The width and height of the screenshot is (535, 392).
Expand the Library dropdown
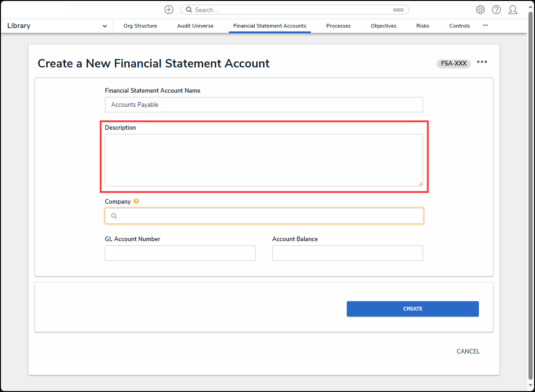pos(104,26)
